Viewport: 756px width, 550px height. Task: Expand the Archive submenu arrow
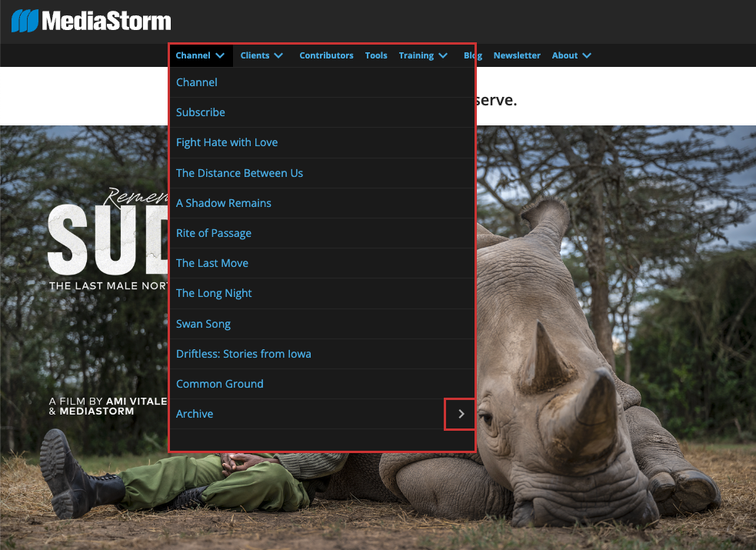point(461,414)
